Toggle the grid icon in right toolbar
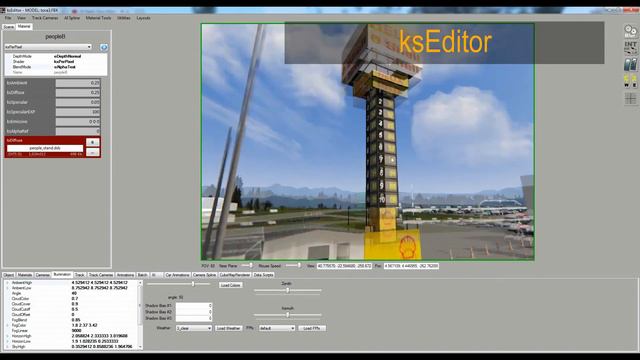This screenshot has height=360, width=640. click(x=630, y=98)
